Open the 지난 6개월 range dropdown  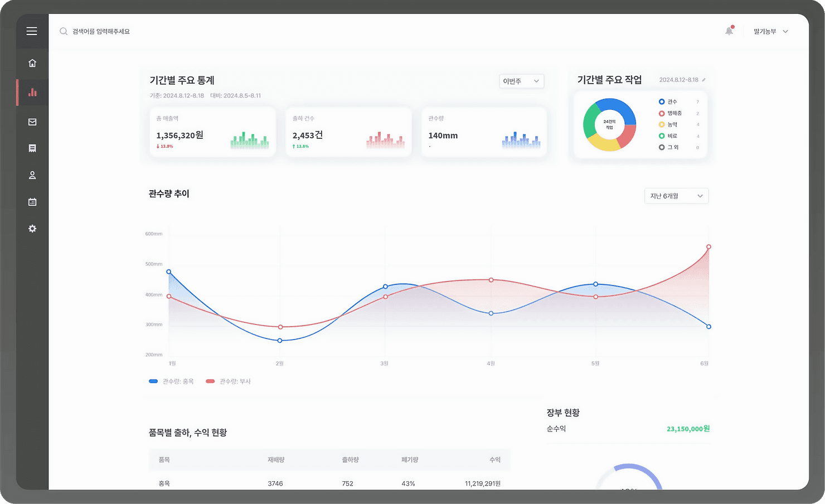point(676,196)
